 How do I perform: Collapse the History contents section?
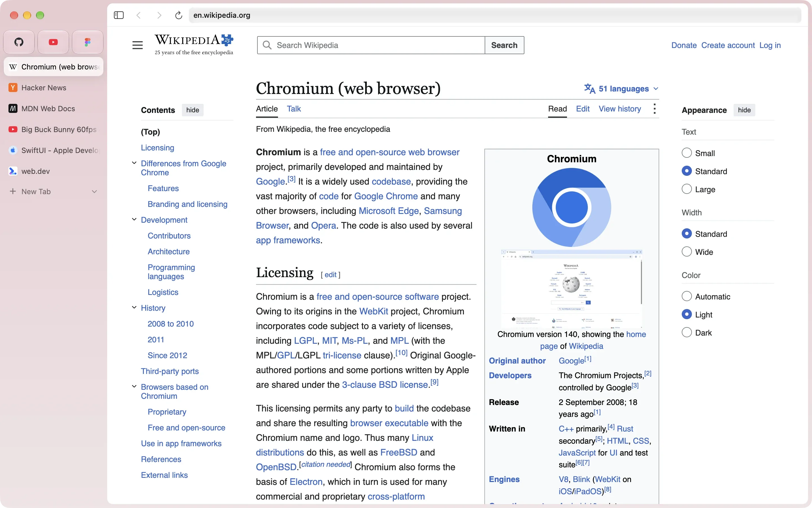point(134,307)
